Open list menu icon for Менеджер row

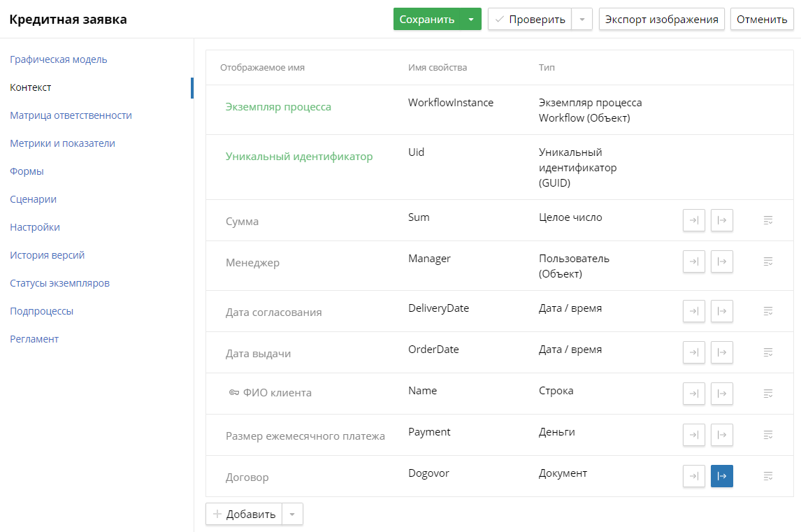point(768,261)
